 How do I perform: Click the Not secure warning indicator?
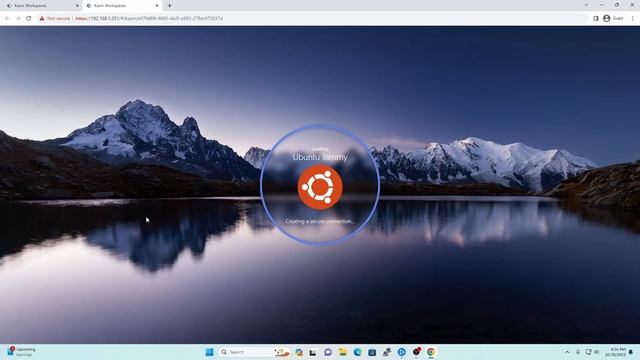(x=54, y=18)
